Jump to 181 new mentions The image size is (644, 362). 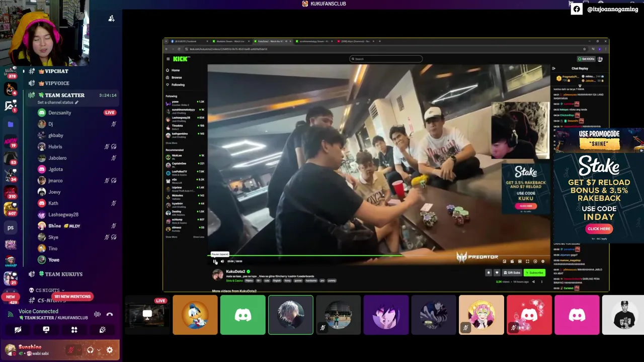click(72, 297)
